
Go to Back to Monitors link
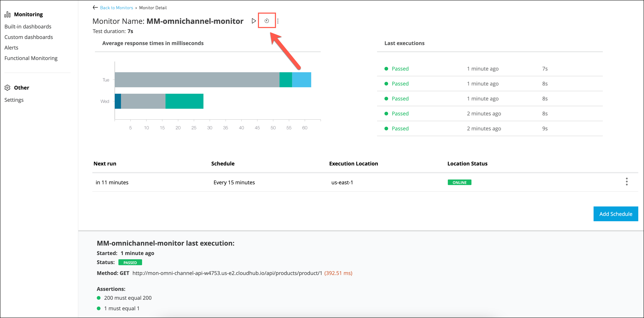coord(117,8)
